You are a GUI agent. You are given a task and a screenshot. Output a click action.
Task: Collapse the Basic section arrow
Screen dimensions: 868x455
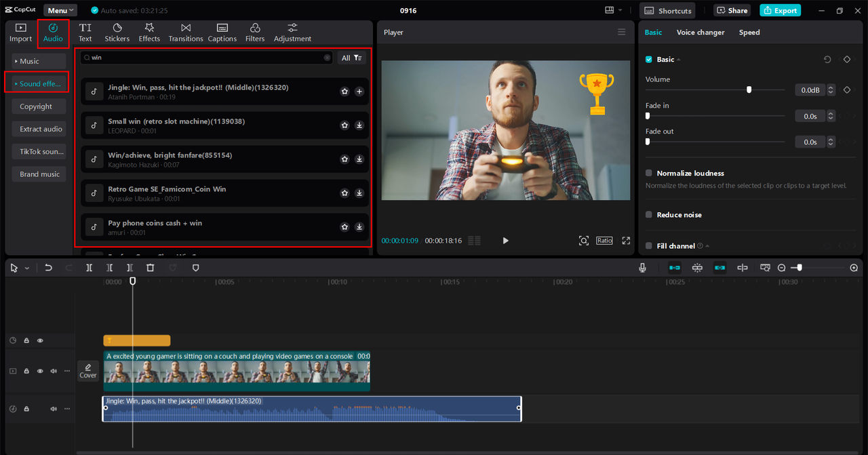click(679, 60)
